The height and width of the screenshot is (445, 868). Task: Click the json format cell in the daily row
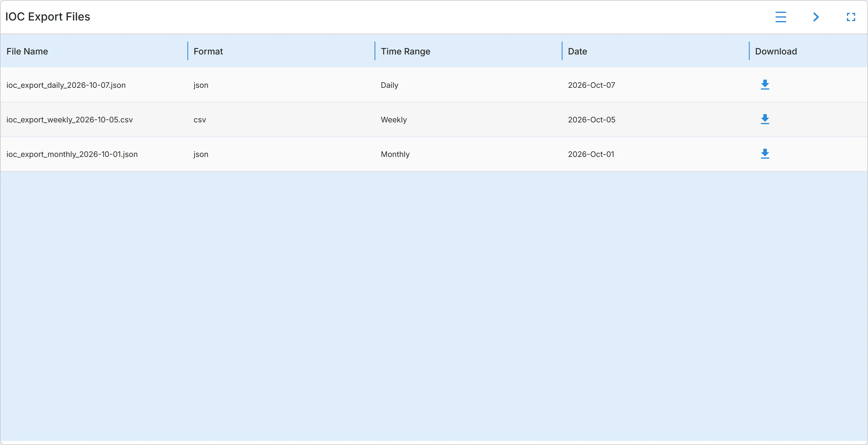201,85
